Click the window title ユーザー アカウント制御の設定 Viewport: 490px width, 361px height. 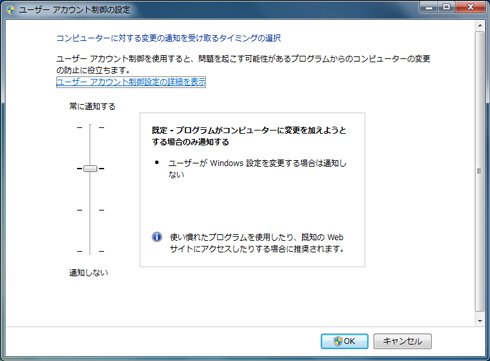click(x=74, y=10)
